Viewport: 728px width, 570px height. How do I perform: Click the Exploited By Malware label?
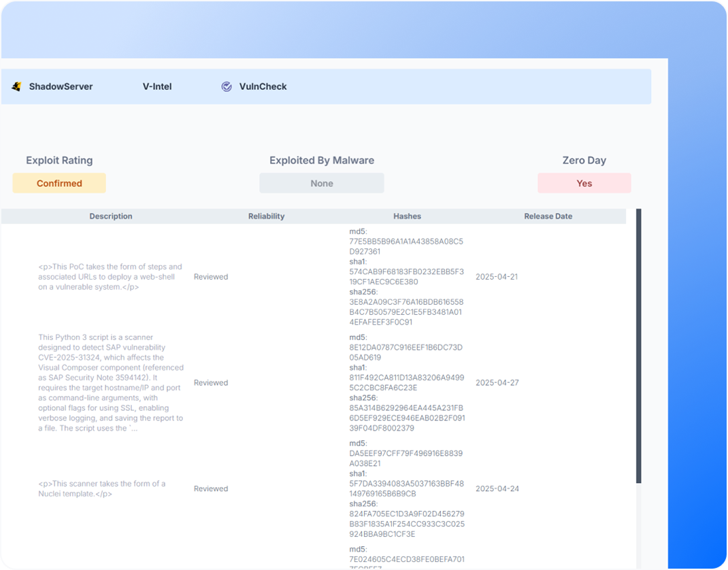point(322,160)
